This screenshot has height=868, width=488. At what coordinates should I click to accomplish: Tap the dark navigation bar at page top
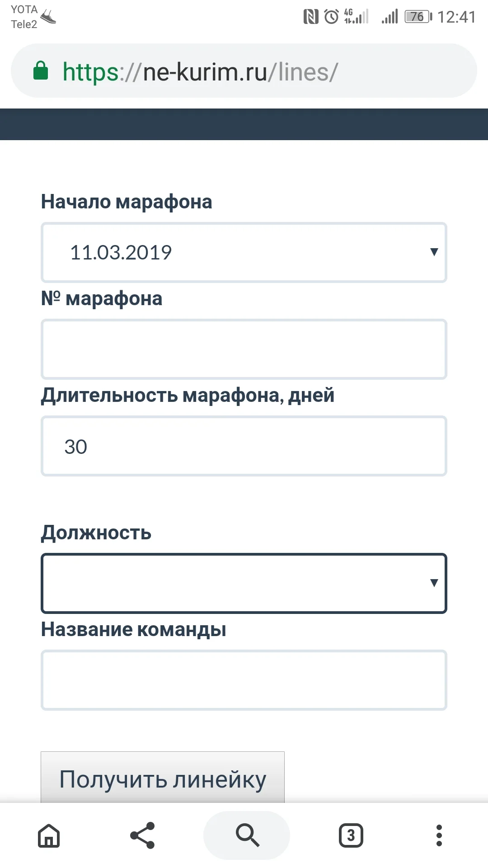click(244, 122)
